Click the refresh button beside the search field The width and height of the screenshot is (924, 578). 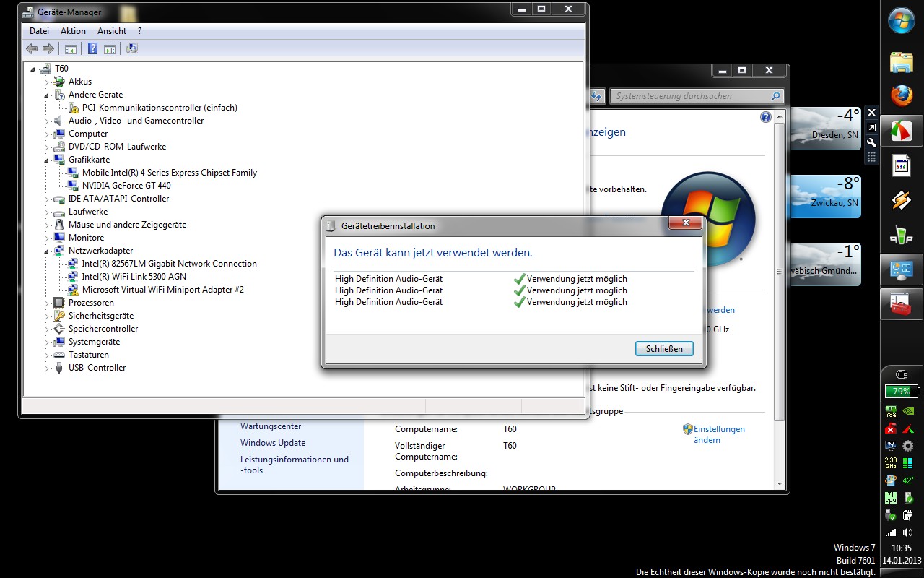(598, 96)
